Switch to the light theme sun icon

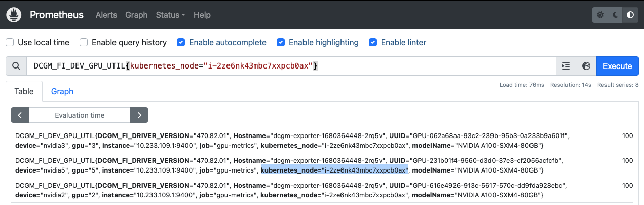click(601, 15)
